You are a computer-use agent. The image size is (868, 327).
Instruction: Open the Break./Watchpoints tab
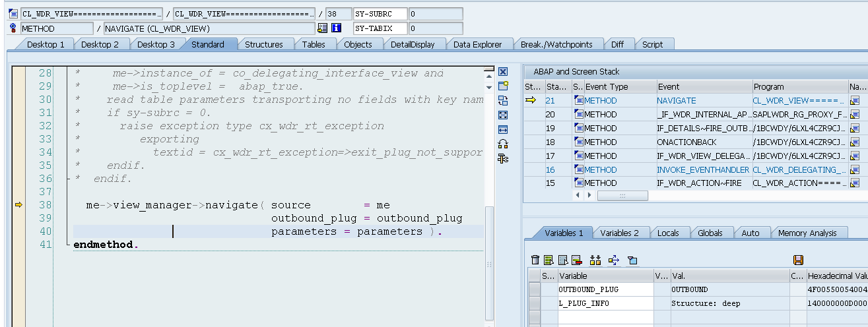click(556, 44)
